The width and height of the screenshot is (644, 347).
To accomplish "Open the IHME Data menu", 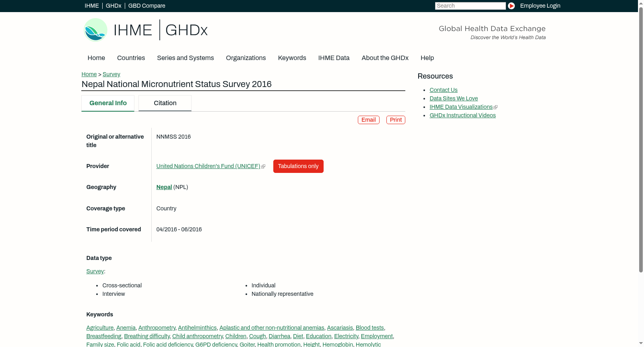I will click(334, 58).
